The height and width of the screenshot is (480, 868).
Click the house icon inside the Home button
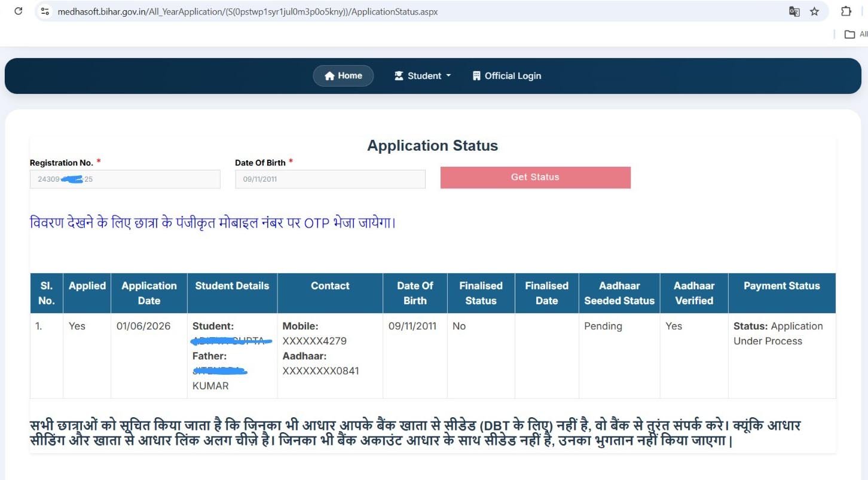click(329, 76)
